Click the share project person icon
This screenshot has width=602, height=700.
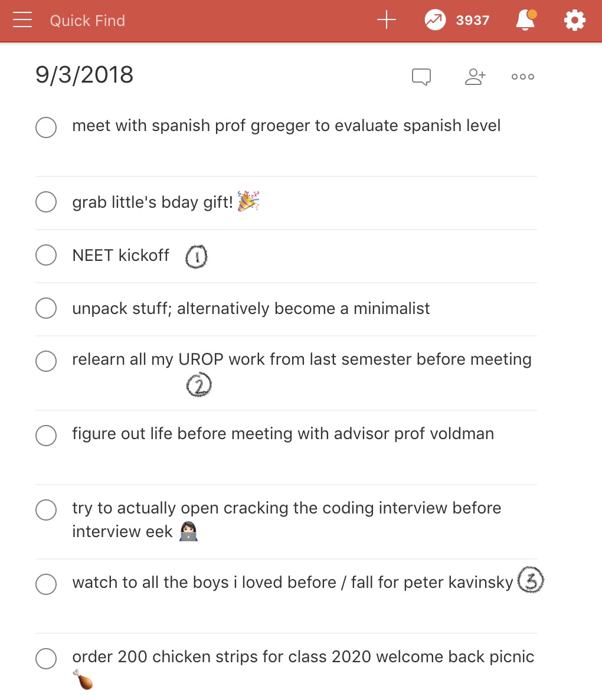pos(475,77)
